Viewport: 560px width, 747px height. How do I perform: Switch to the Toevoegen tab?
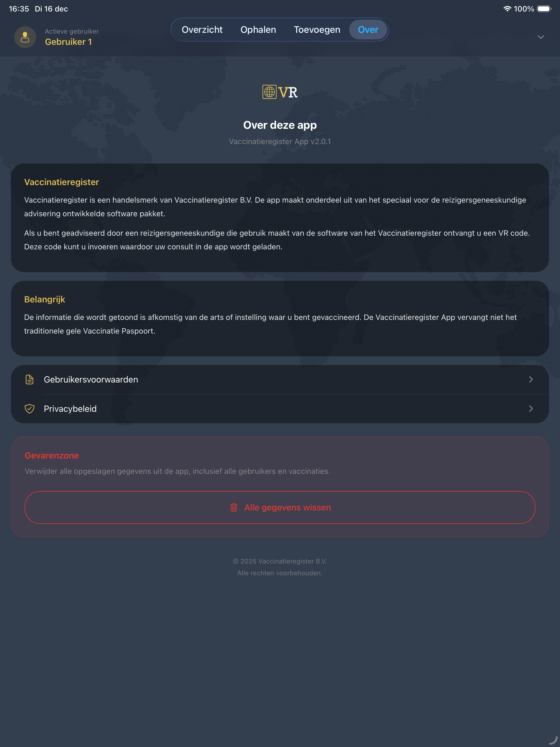pyautogui.click(x=317, y=30)
